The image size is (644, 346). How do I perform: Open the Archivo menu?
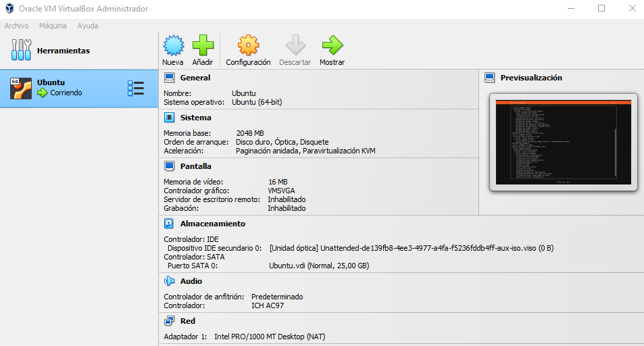(16, 26)
